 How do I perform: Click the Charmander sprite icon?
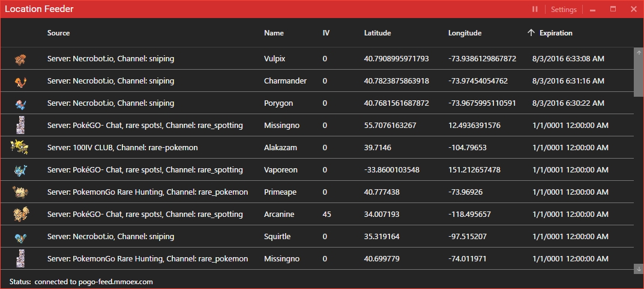[x=20, y=81]
